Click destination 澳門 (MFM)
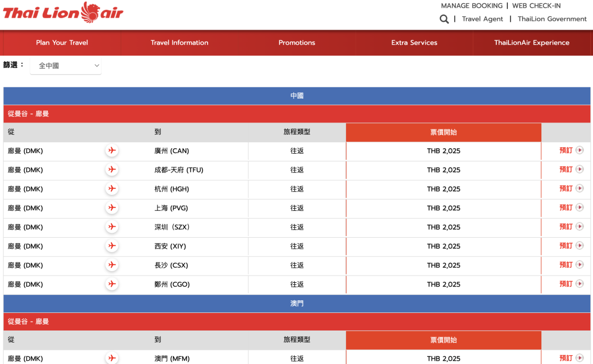Image resolution: width=593 pixels, height=364 pixels. tap(172, 359)
